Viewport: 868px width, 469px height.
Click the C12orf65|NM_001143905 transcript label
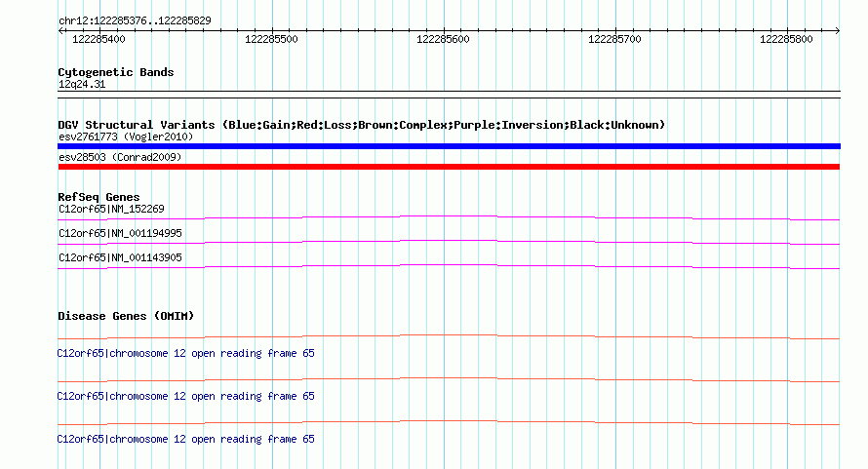click(x=120, y=257)
